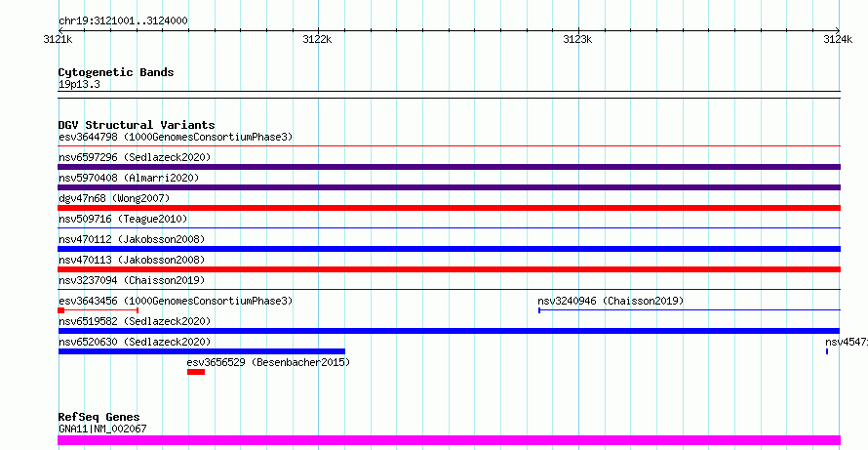The image size is (868, 450).
Task: Click the nsv5970408 (Almarri2020) label
Action: coord(129,178)
